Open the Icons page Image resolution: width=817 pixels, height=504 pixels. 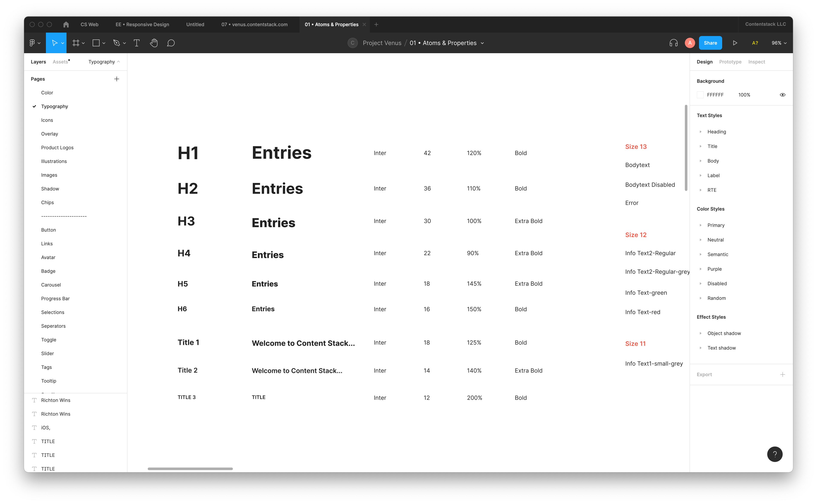point(47,120)
